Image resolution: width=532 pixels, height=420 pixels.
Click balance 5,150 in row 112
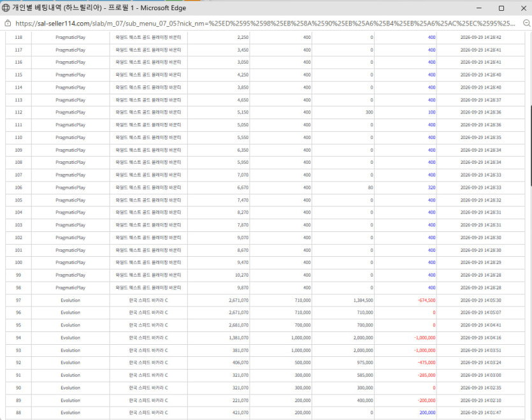243,112
